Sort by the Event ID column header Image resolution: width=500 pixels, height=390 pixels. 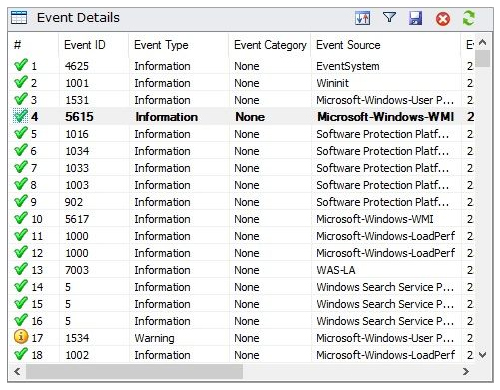point(85,45)
